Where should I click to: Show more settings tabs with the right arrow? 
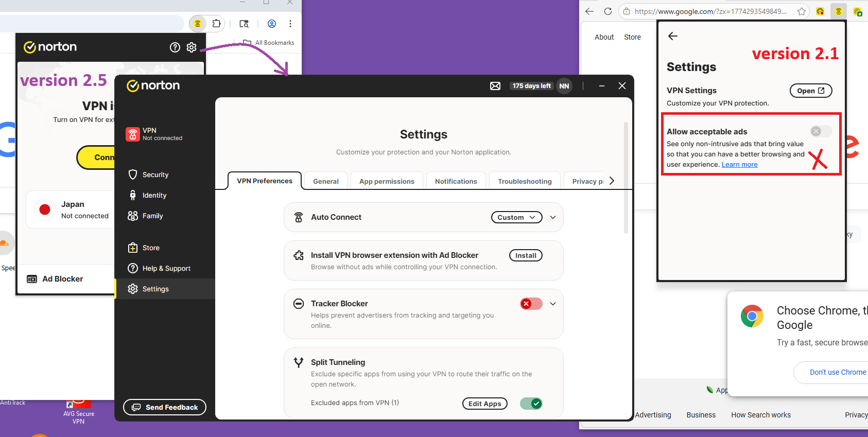click(612, 181)
